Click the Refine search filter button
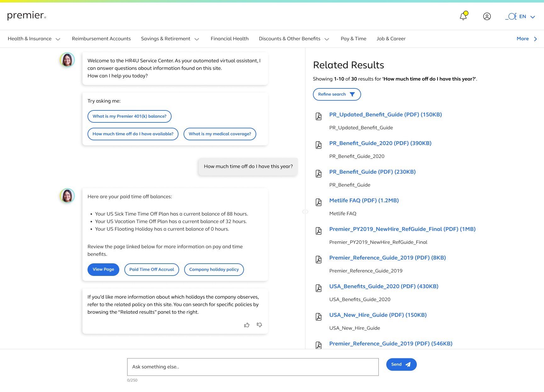The width and height of the screenshot is (544, 392). (x=337, y=94)
